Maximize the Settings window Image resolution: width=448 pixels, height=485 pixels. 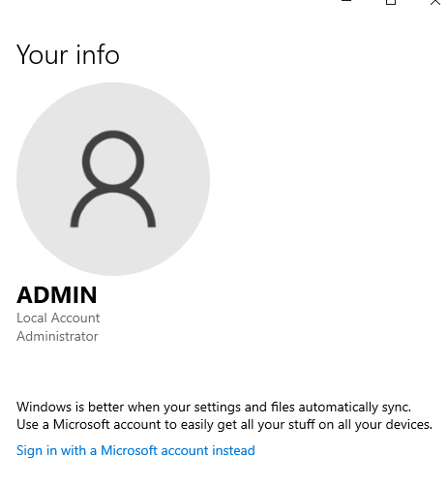pyautogui.click(x=391, y=2)
